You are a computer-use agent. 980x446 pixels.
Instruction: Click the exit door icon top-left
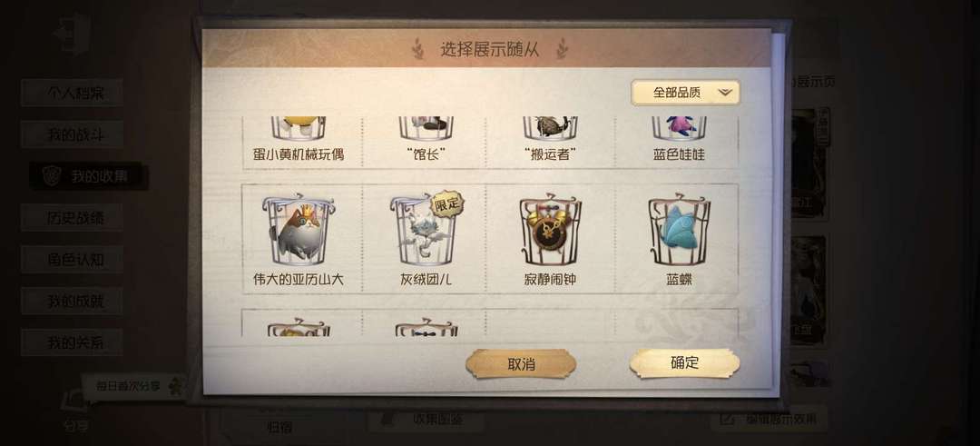coord(72,33)
